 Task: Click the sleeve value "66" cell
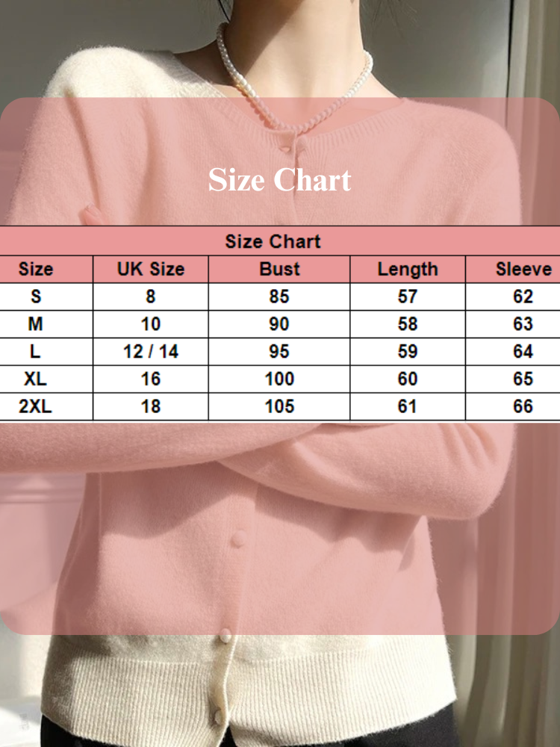[x=523, y=406]
